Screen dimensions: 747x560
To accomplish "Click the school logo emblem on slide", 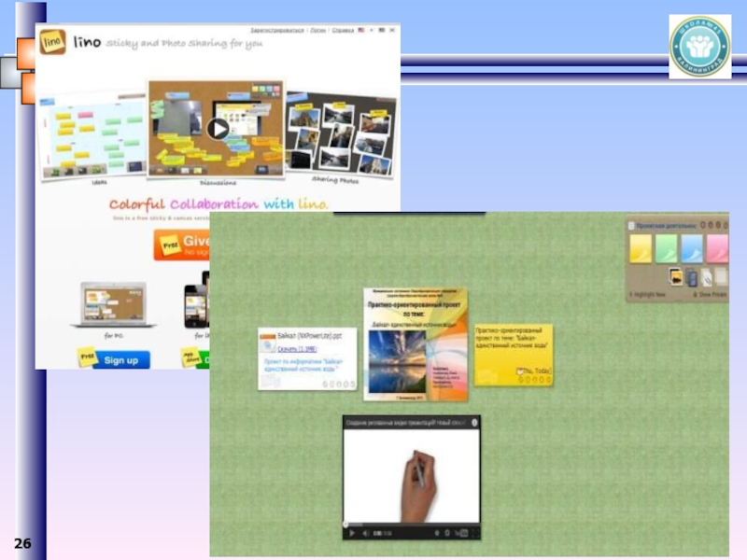I will [x=699, y=47].
